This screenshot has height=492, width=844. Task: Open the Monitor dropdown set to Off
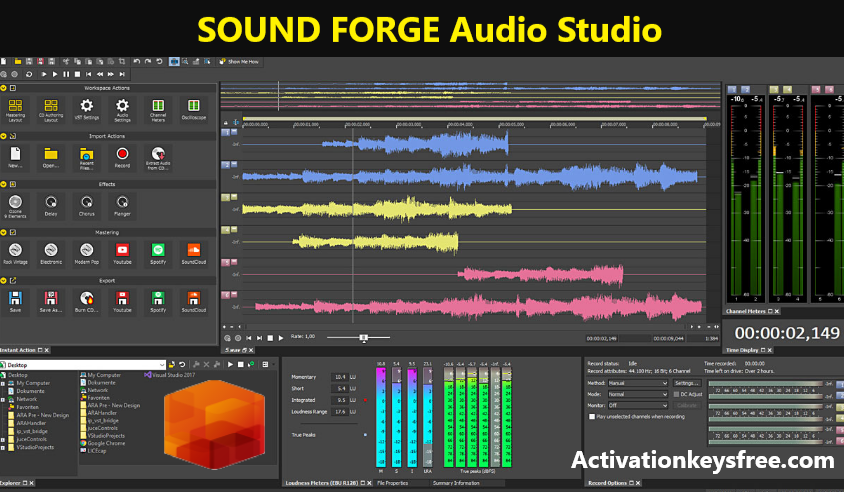coord(638,405)
